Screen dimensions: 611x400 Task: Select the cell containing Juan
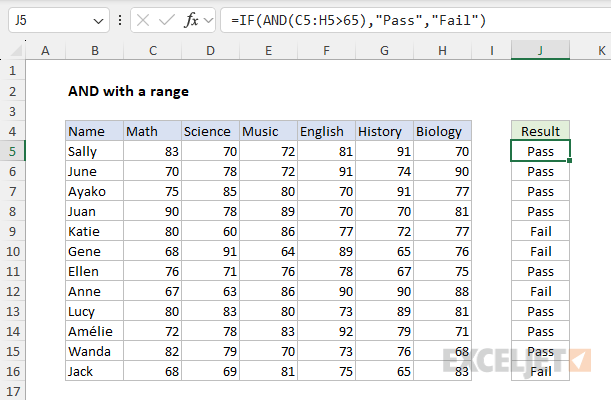(x=95, y=211)
